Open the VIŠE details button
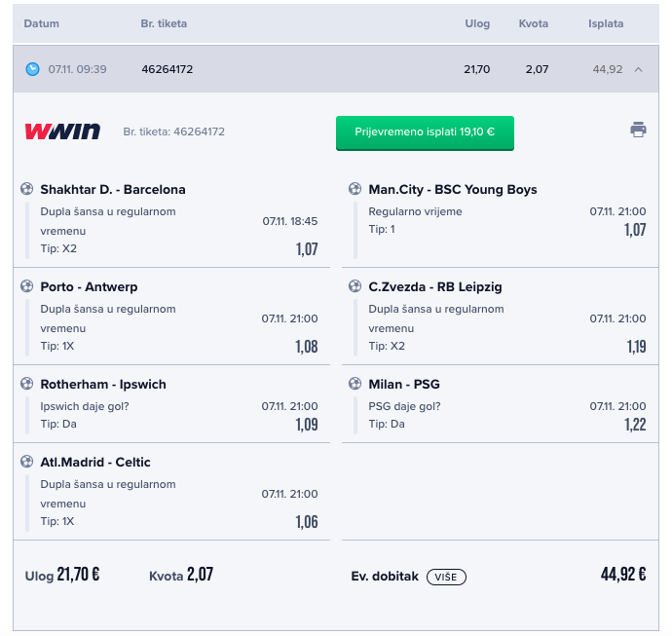 [x=446, y=577]
